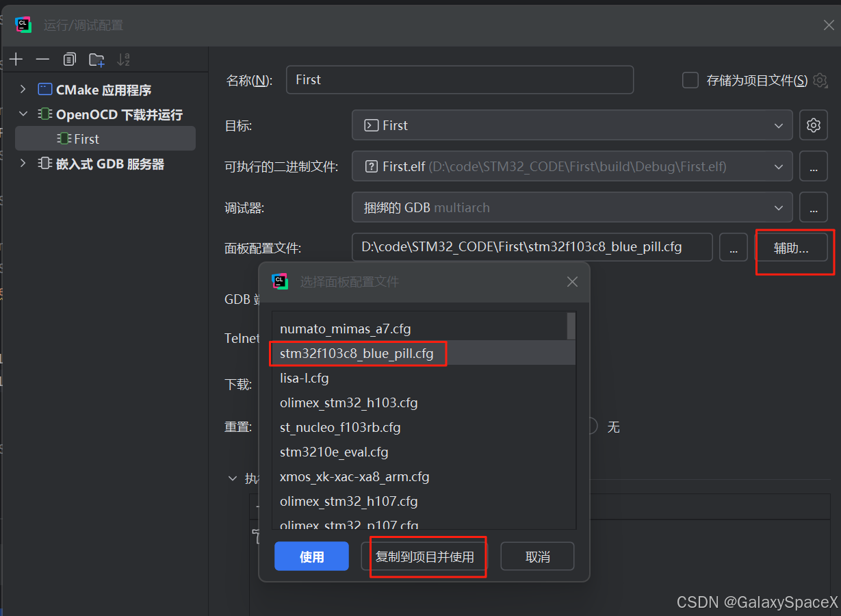Screen dimensions: 841x616
Task: Add a new configuration with plus icon
Action: pyautogui.click(x=16, y=60)
